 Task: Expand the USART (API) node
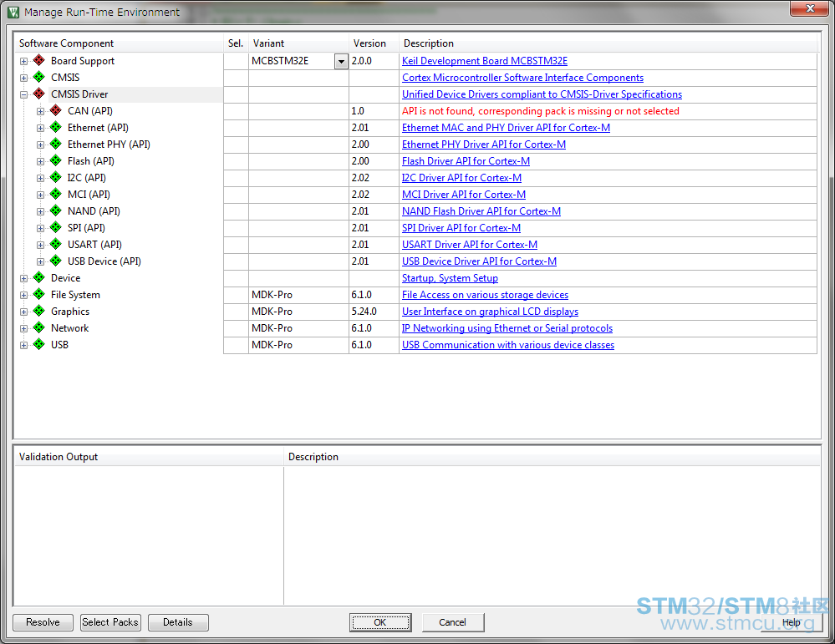(40, 245)
